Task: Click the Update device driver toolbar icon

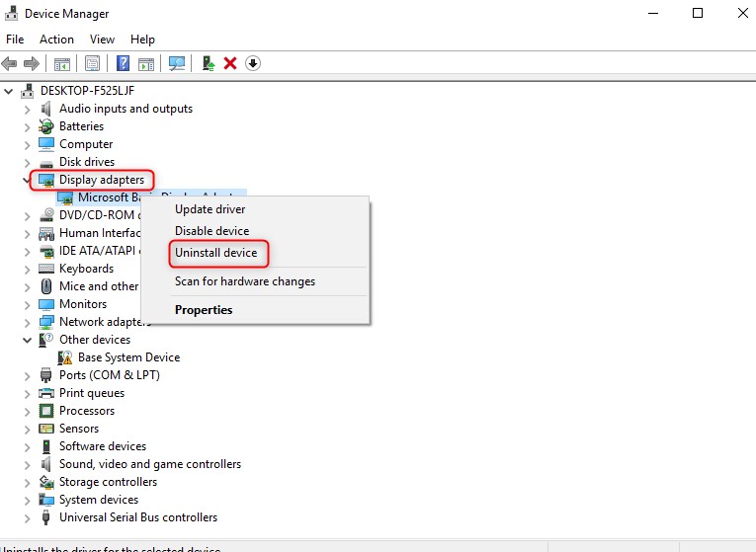Action: pos(209,63)
